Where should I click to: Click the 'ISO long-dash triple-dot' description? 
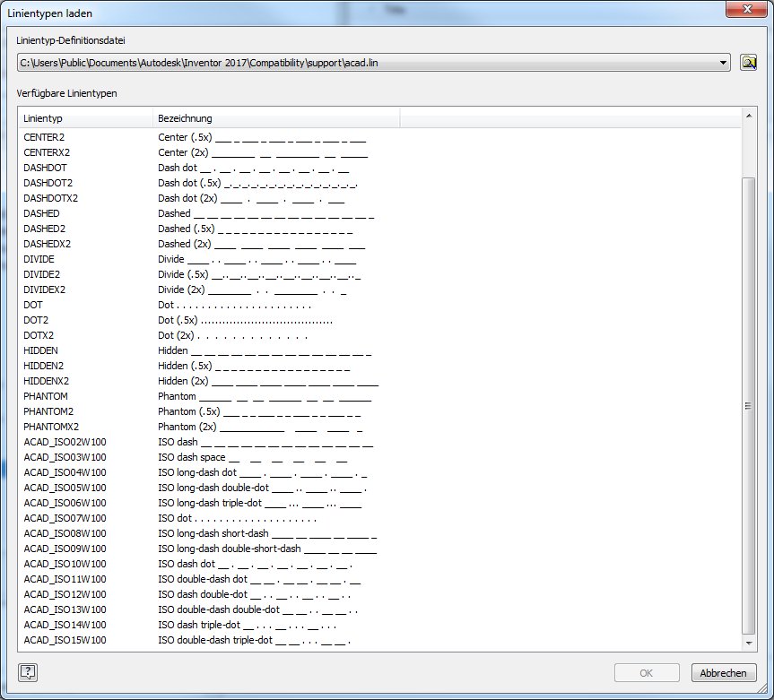pyautogui.click(x=260, y=503)
